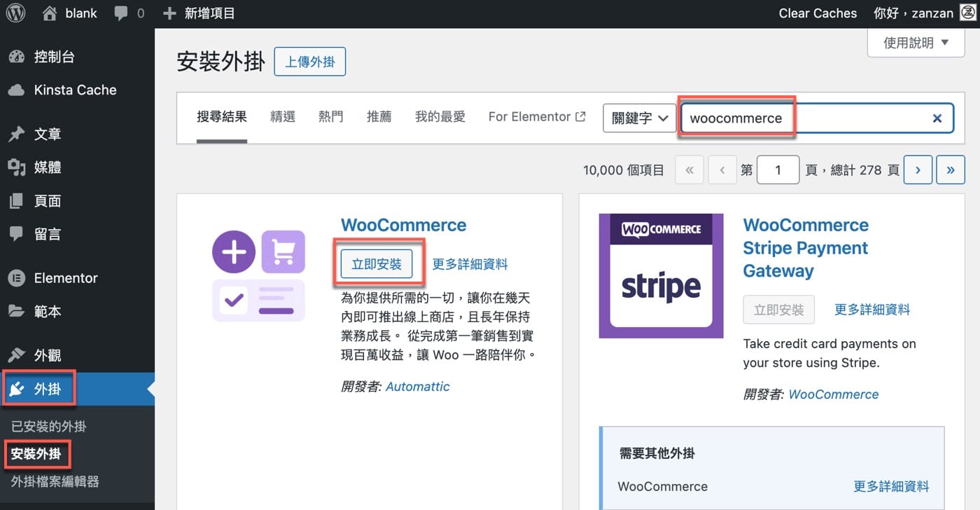
Task: Open the Kinsta Cache menu label
Action: [76, 90]
